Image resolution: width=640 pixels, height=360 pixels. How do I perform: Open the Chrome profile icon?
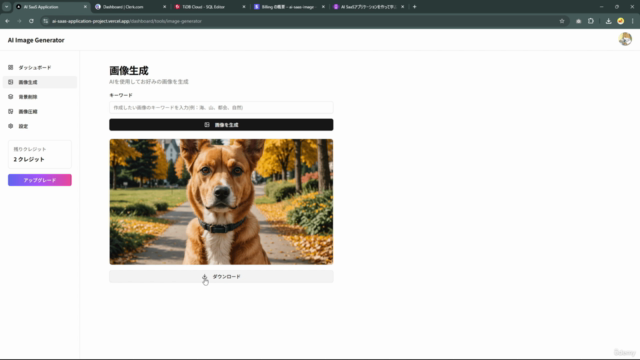click(620, 21)
